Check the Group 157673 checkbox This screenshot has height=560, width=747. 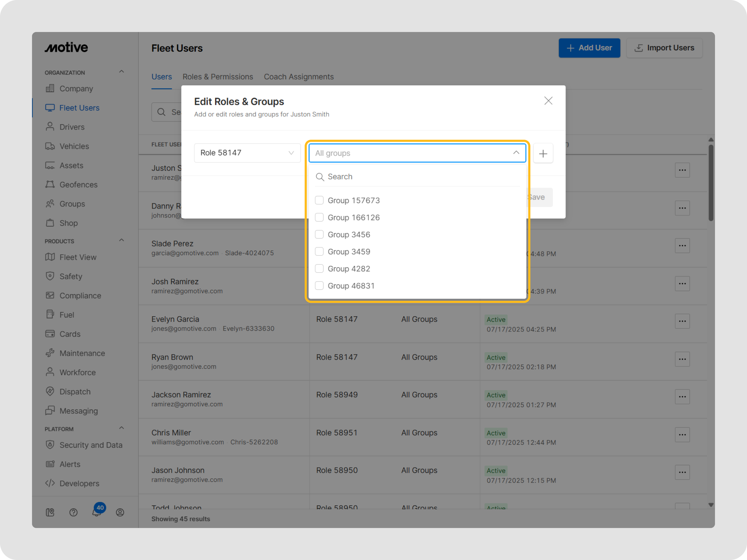pyautogui.click(x=319, y=200)
